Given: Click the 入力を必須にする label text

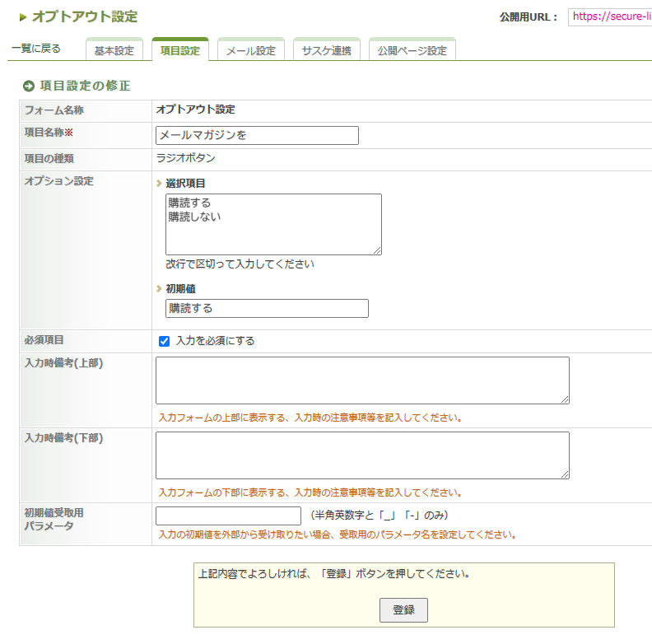Looking at the screenshot, I should click(x=215, y=341).
